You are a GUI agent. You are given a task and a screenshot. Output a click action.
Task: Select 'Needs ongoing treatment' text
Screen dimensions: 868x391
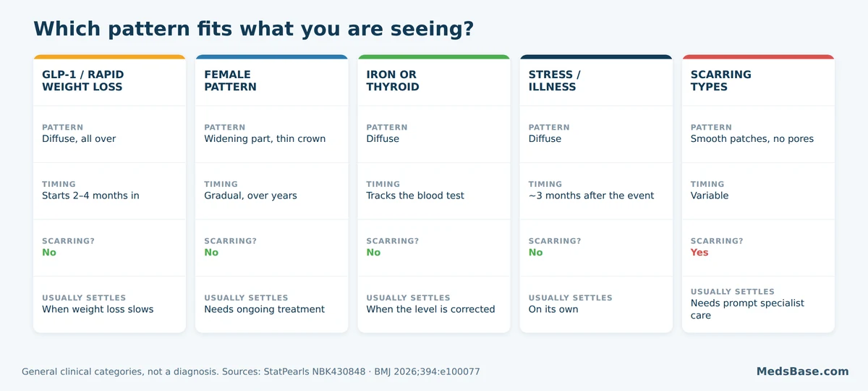pos(264,309)
